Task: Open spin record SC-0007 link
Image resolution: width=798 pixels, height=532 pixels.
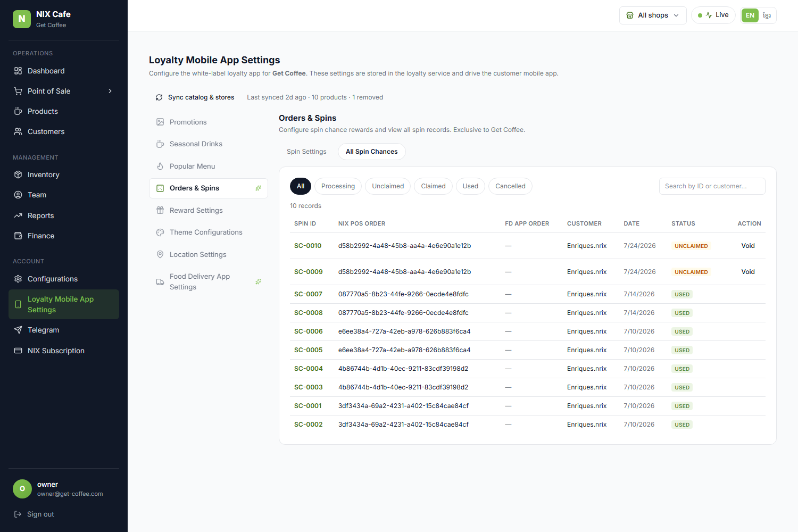Action: [308, 294]
